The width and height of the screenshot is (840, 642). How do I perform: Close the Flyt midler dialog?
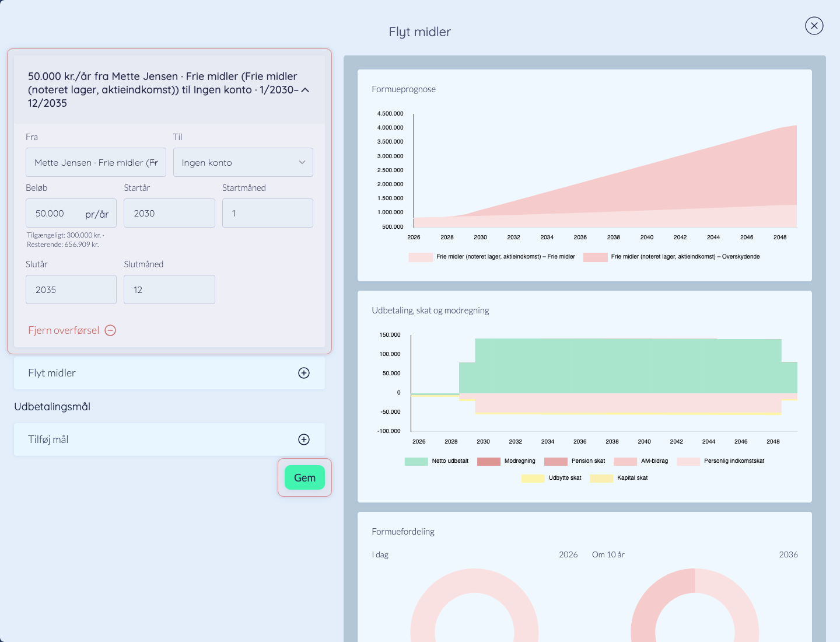[814, 26]
